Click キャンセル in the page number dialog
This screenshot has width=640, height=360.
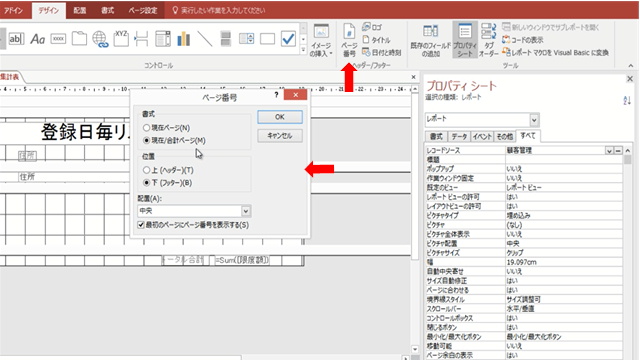pos(280,136)
